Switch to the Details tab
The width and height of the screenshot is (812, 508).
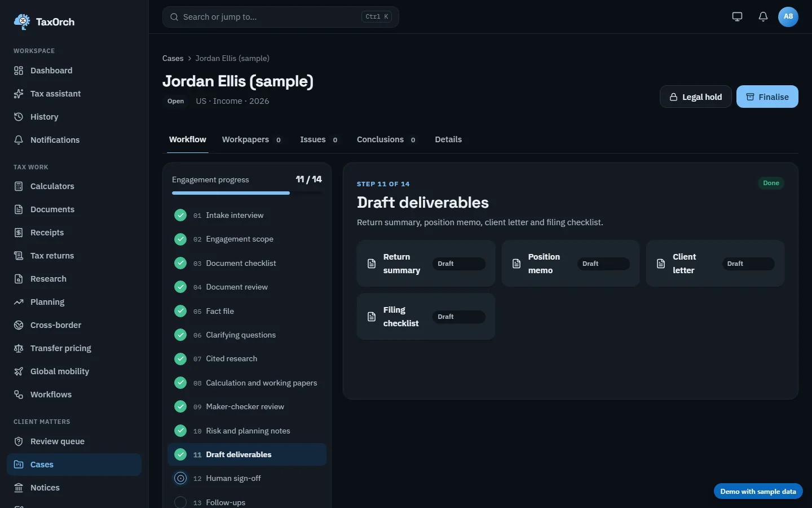[448, 139]
